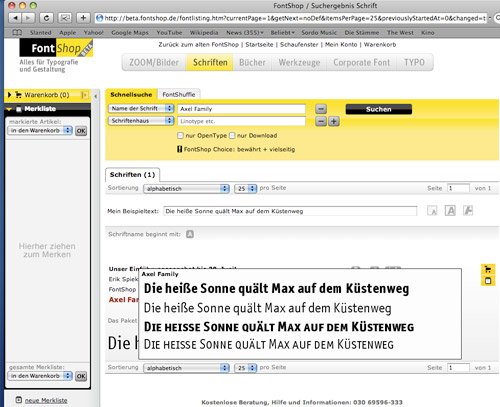
Task: Add Axel Family to cart via yellow cart icon
Action: coord(488,269)
